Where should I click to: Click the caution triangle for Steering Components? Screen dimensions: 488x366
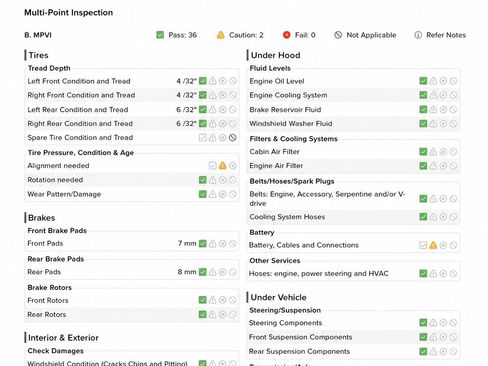click(x=433, y=323)
